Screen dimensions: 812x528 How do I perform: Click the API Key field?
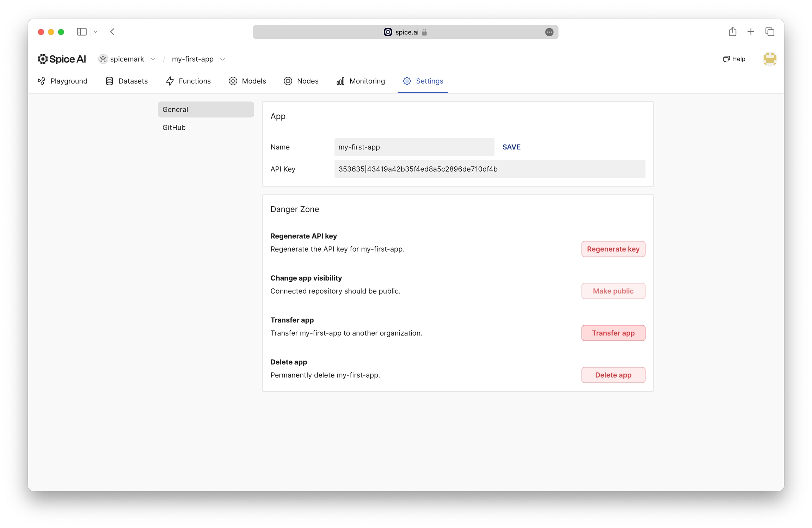(x=489, y=169)
